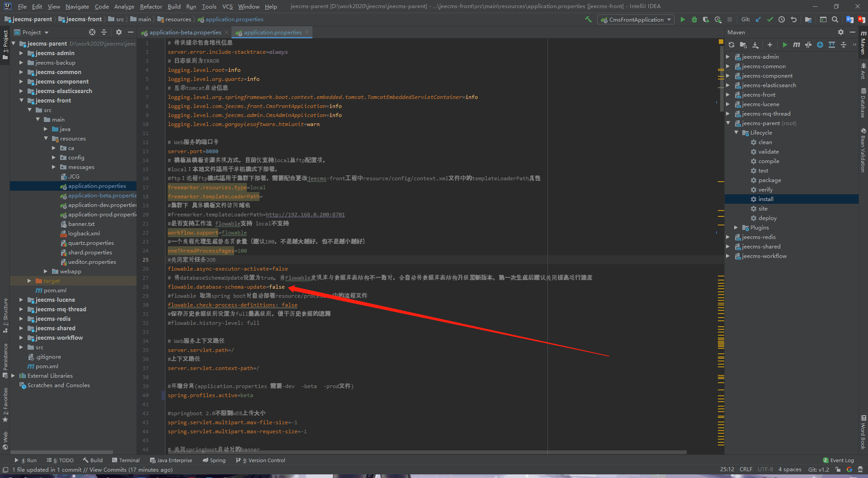Image resolution: width=868 pixels, height=478 pixels.
Task: Switch to application-beta.properties editor tab
Action: [185, 33]
